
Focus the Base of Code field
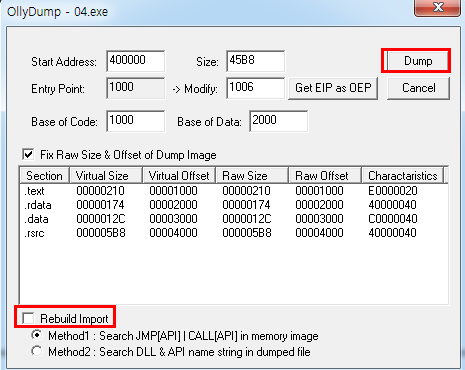pos(136,121)
